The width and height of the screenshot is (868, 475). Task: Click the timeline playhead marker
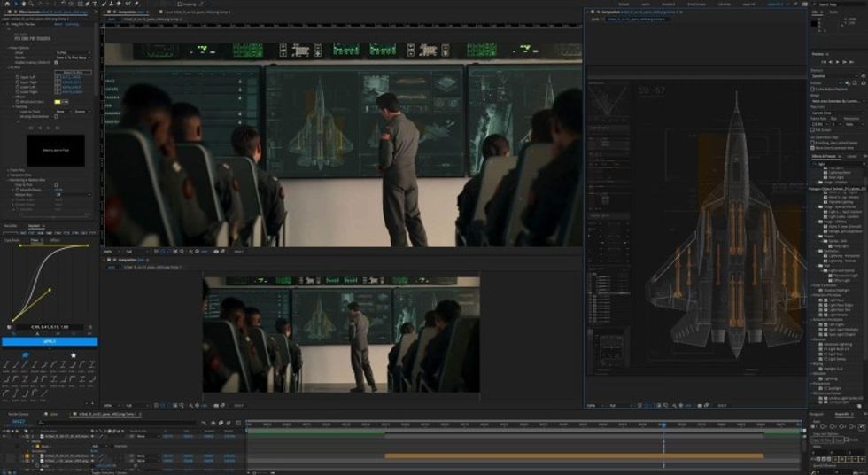663,424
